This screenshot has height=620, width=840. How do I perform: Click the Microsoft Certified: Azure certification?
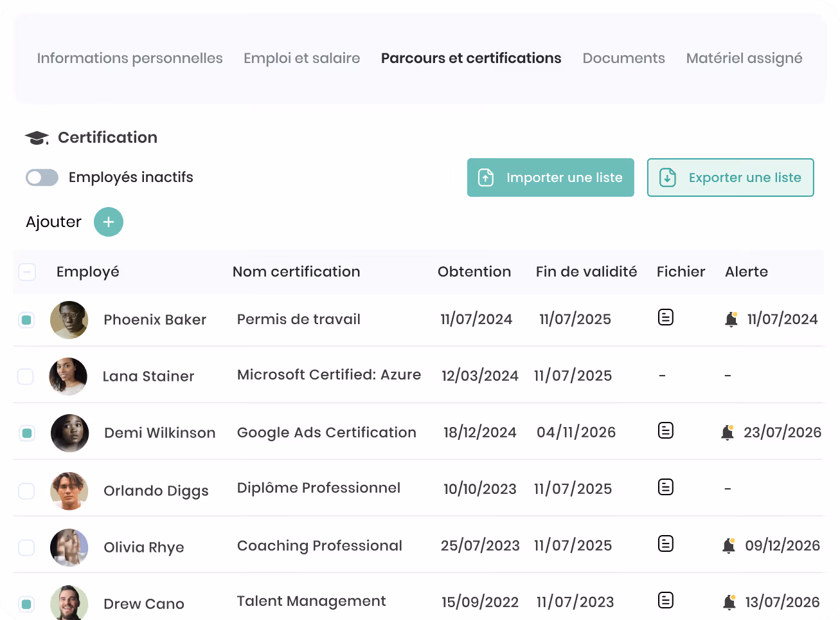click(x=329, y=375)
